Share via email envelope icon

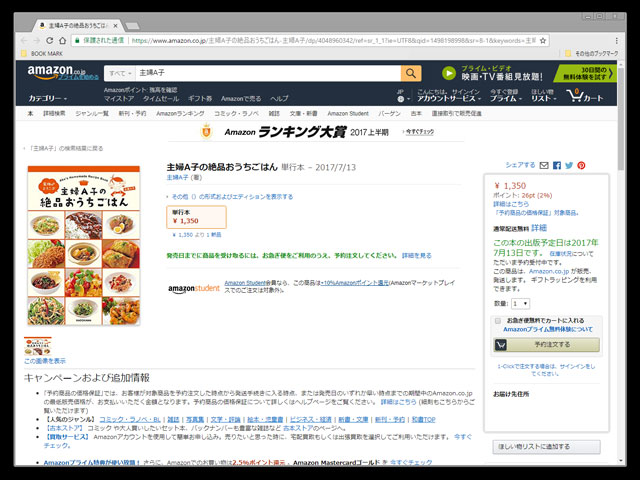(544, 165)
